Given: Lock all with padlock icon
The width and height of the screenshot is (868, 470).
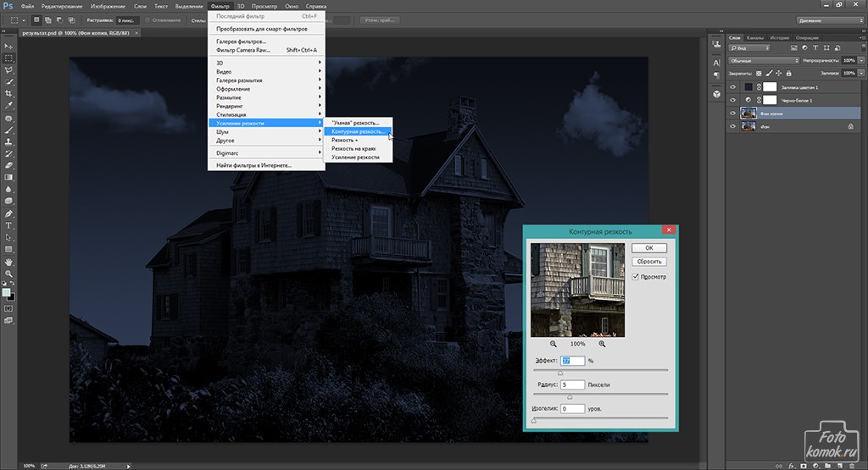Looking at the screenshot, I should click(789, 73).
